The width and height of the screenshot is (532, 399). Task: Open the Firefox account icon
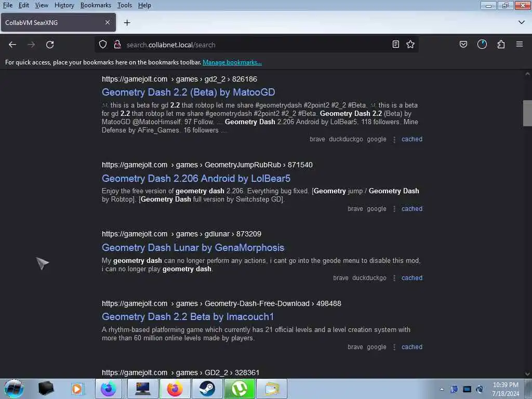tap(482, 45)
